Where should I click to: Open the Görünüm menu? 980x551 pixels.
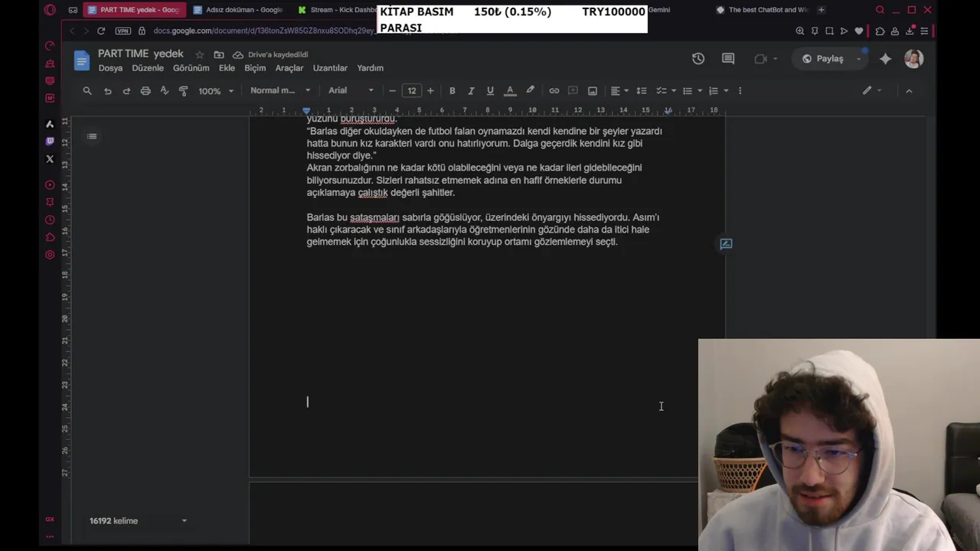pyautogui.click(x=191, y=68)
